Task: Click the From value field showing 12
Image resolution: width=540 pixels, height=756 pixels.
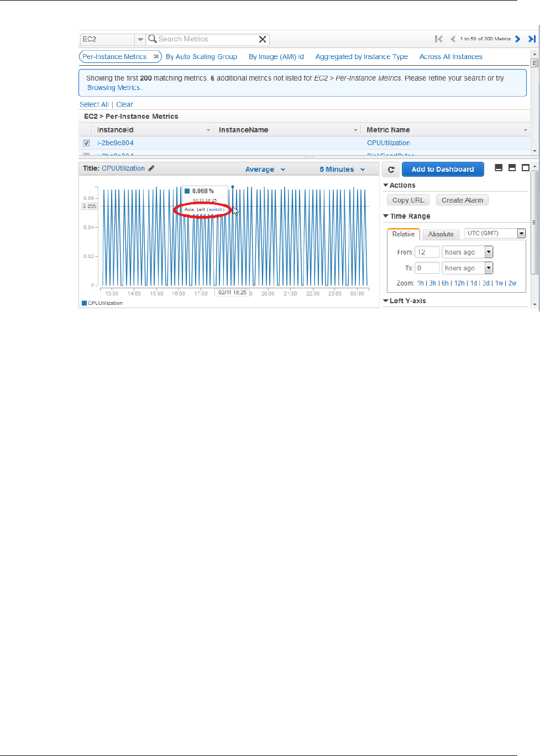Action: pyautogui.click(x=427, y=252)
